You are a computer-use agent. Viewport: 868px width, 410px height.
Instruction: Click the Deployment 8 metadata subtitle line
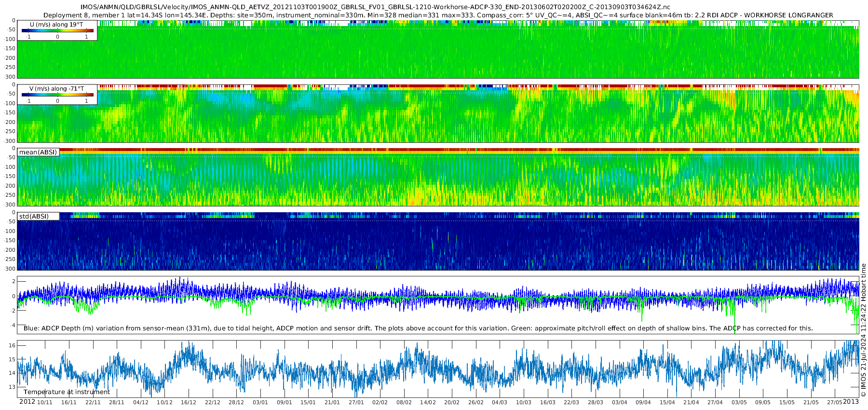point(438,15)
